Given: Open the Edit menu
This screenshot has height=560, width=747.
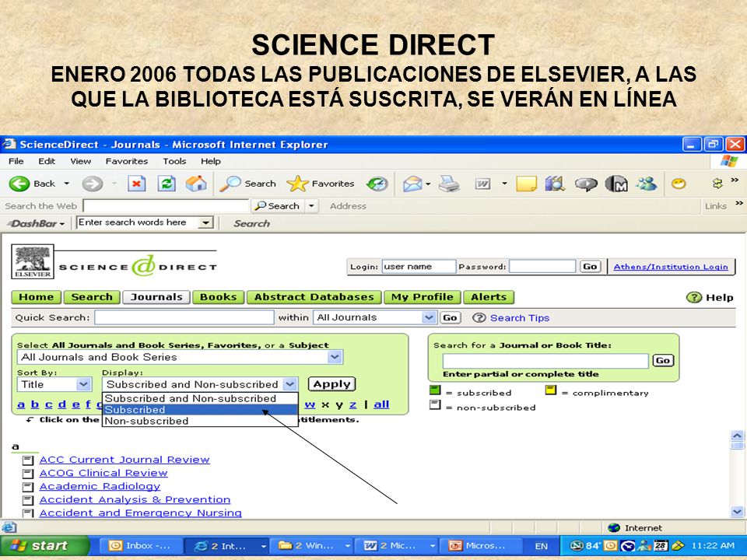Looking at the screenshot, I should (47, 162).
